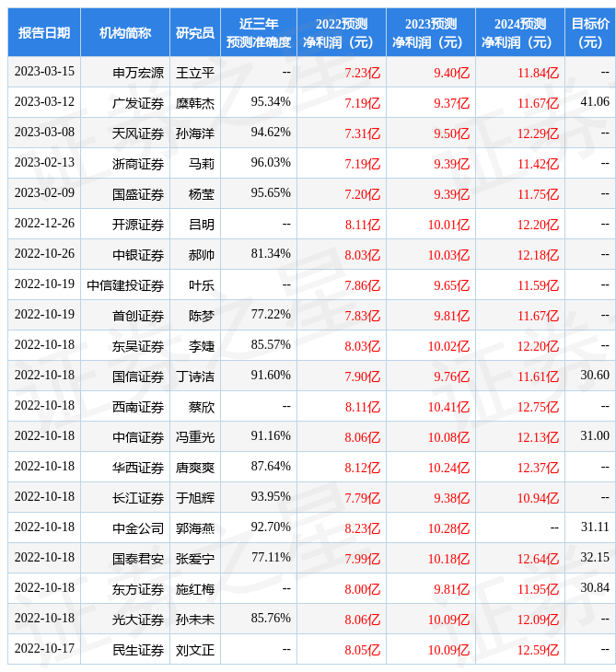Select the 中信建投证券 row cell
The image size is (616, 672).
point(125,285)
